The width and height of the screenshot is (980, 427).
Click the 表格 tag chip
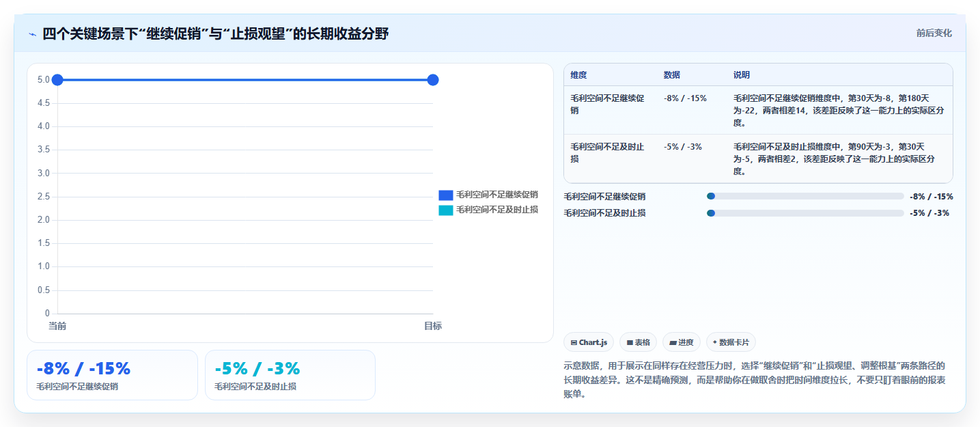[x=638, y=342]
